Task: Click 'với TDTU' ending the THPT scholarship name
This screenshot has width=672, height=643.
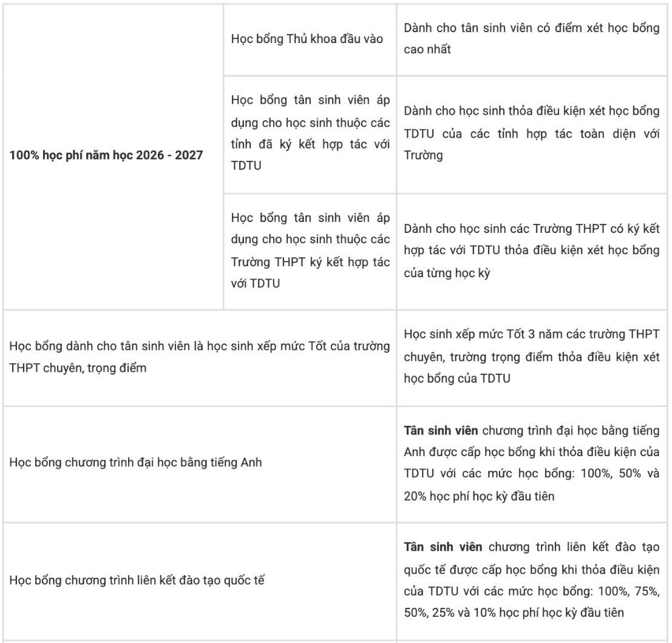Action: [256, 284]
